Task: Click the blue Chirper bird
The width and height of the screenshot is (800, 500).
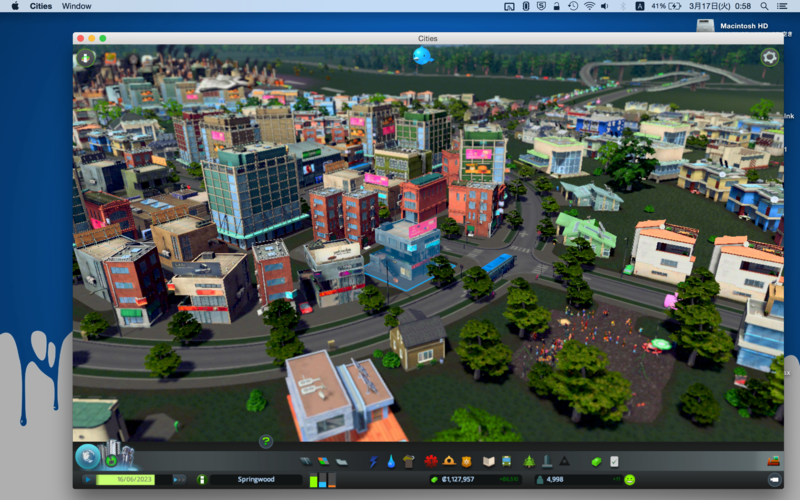Action: 423,55
